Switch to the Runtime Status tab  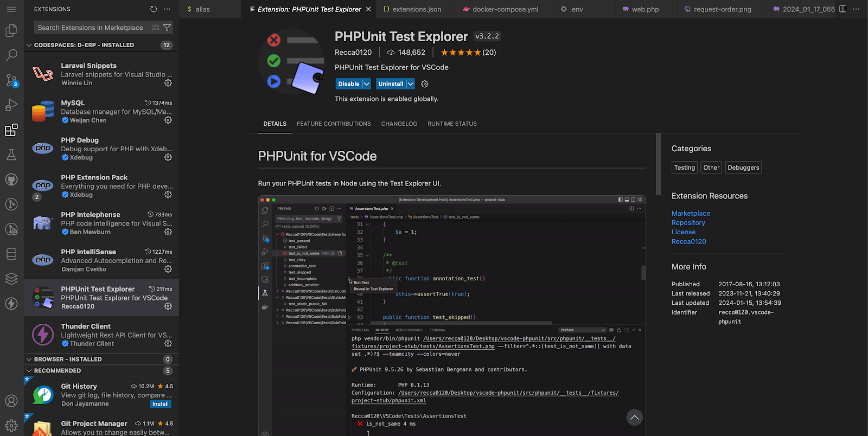[x=452, y=124]
